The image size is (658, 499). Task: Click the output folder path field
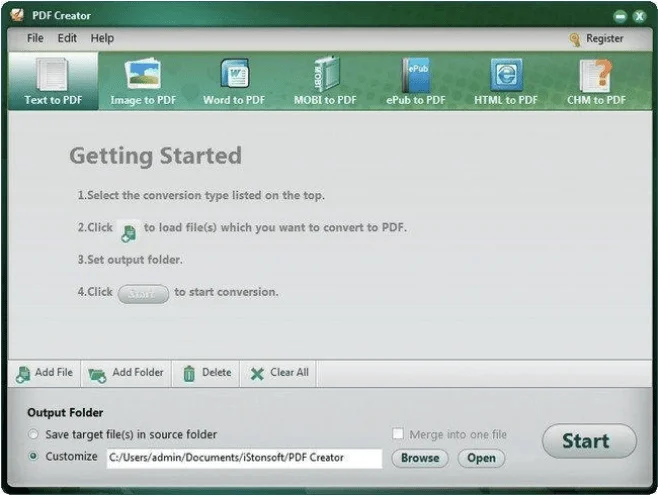tap(244, 458)
